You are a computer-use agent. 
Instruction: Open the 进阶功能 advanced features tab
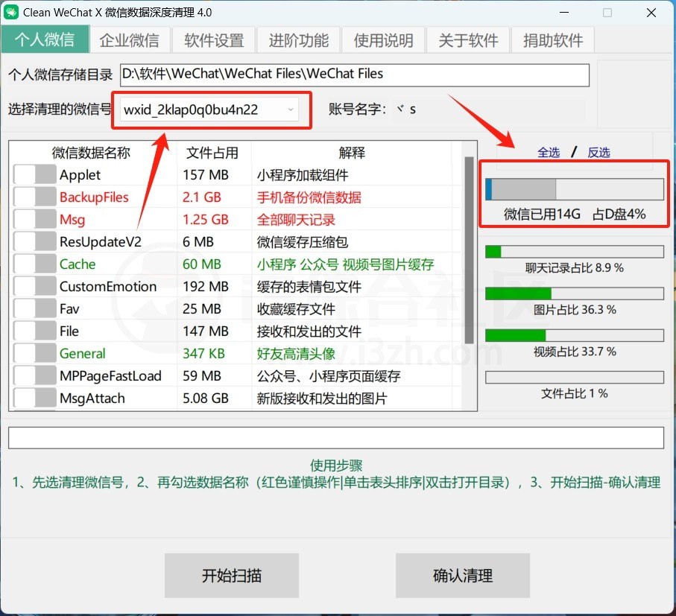(x=299, y=39)
